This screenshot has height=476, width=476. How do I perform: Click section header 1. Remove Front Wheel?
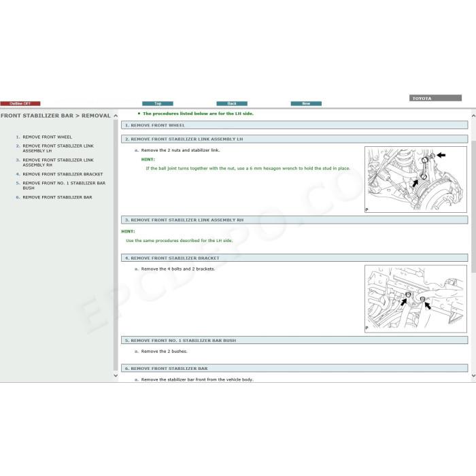(x=294, y=125)
